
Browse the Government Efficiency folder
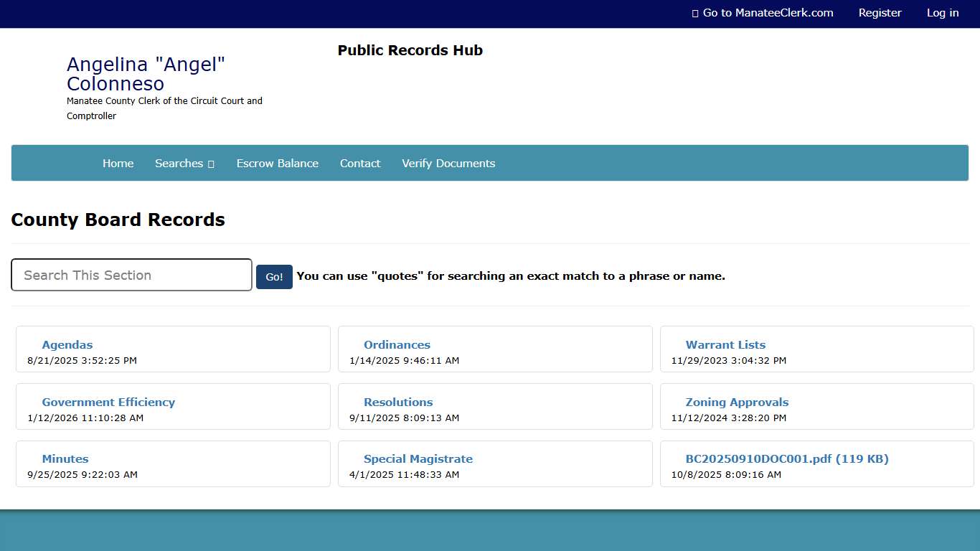click(x=108, y=402)
